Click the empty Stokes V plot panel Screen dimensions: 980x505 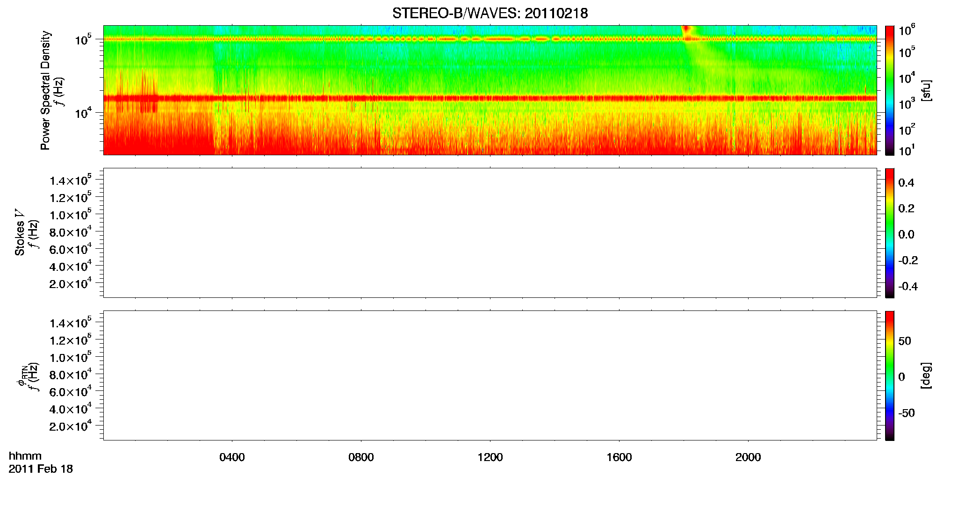click(x=490, y=233)
